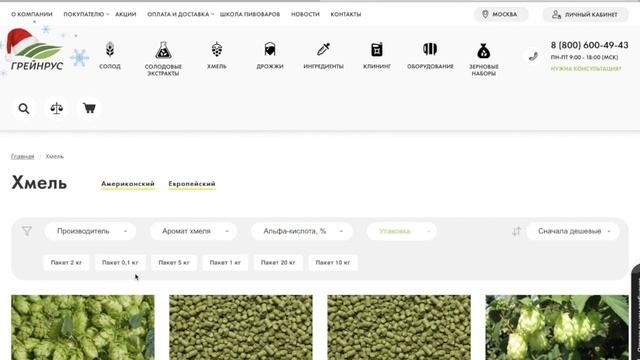
Task: Click the filter funnel icon
Action: tap(27, 231)
